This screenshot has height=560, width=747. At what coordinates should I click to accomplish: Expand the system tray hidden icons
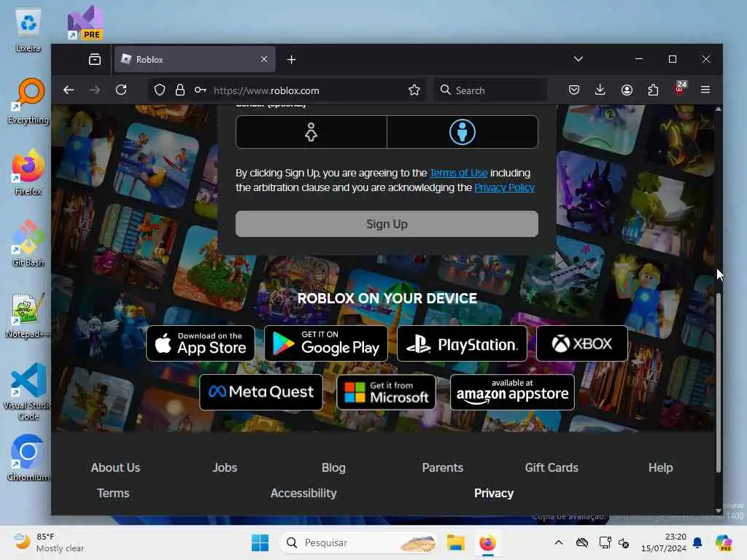click(558, 542)
